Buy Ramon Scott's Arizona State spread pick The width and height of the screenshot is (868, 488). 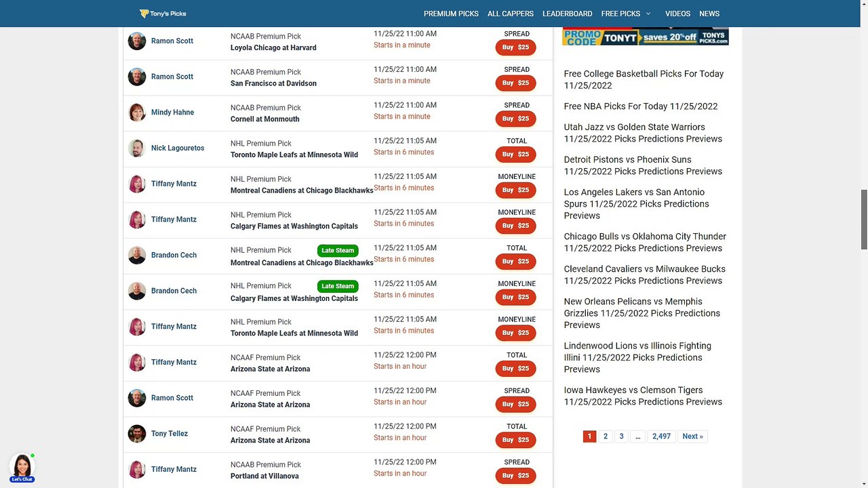(x=515, y=404)
